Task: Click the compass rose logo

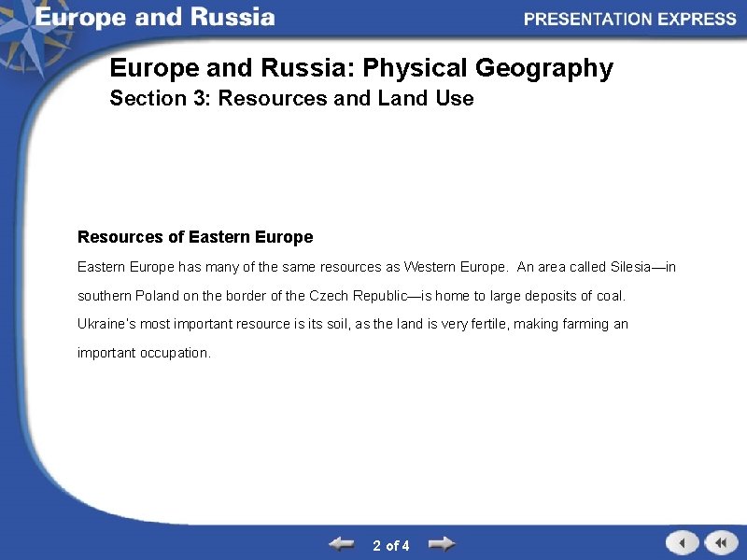Action: coord(28,28)
